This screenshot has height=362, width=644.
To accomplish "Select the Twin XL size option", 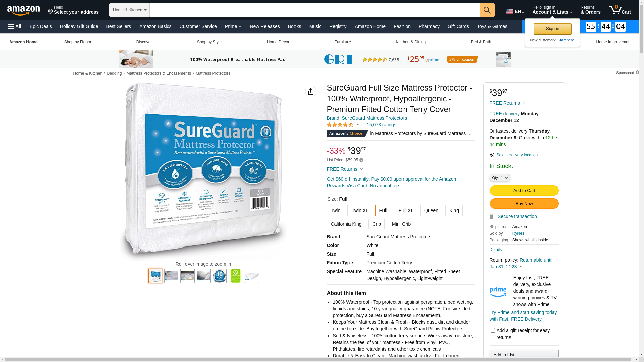I will click(x=360, y=210).
